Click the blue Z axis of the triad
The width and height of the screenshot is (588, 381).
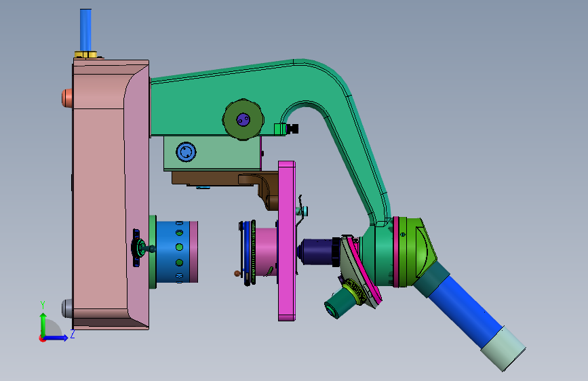56,338
